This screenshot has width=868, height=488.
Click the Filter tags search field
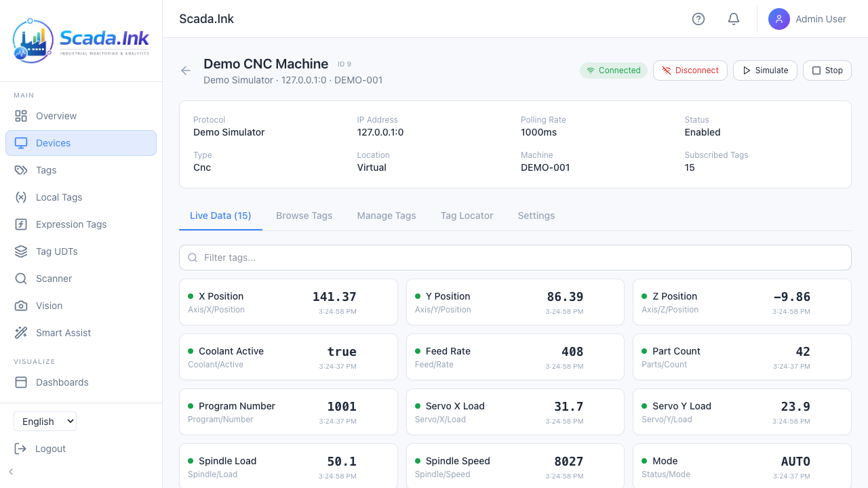[515, 258]
